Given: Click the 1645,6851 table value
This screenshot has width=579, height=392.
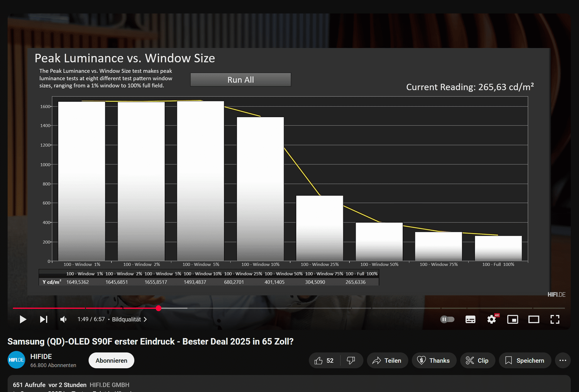Looking at the screenshot, I should pos(117,282).
